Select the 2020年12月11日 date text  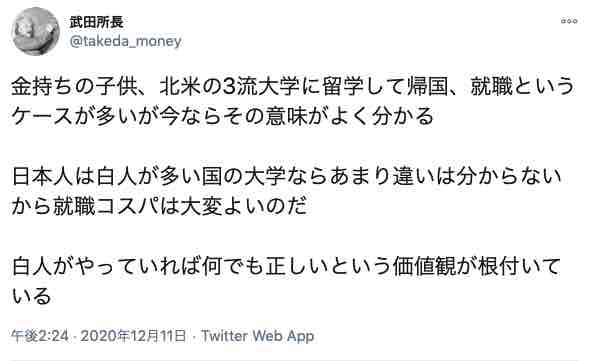coord(133,336)
